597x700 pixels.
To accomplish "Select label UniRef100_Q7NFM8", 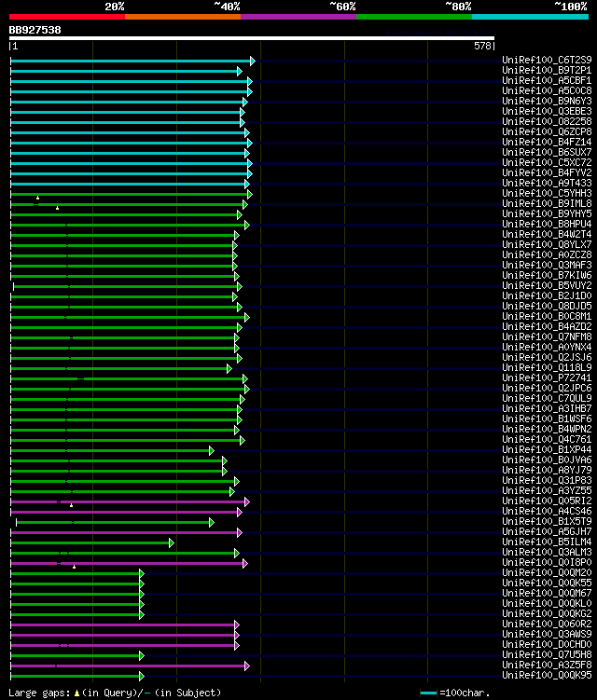I will point(547,337).
